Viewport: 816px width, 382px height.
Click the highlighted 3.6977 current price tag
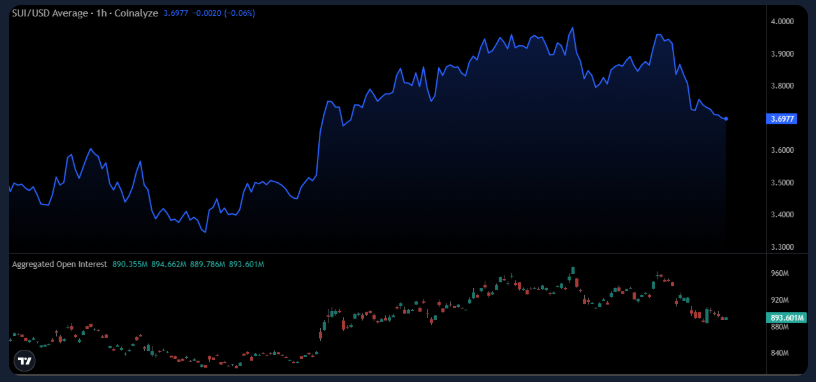pyautogui.click(x=782, y=119)
